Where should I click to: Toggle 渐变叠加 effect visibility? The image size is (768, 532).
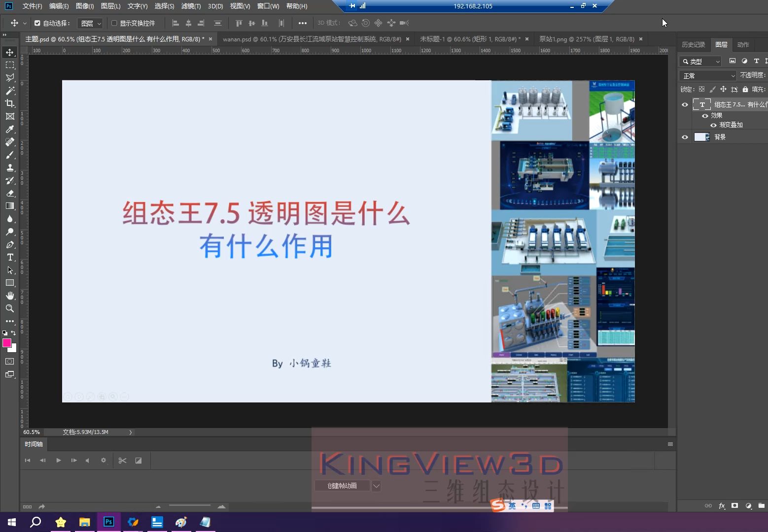pyautogui.click(x=713, y=125)
